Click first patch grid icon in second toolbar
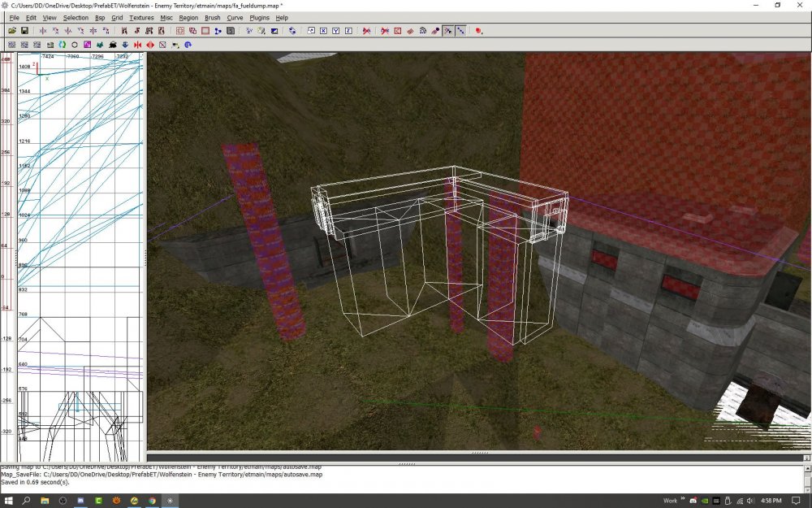This screenshot has height=508, width=812. (x=12, y=45)
